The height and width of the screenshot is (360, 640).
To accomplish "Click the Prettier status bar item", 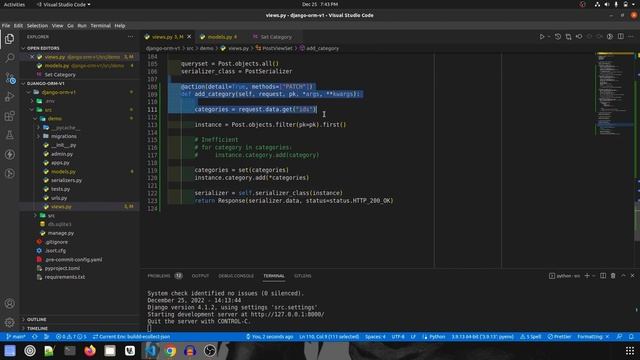I will coord(559,337).
